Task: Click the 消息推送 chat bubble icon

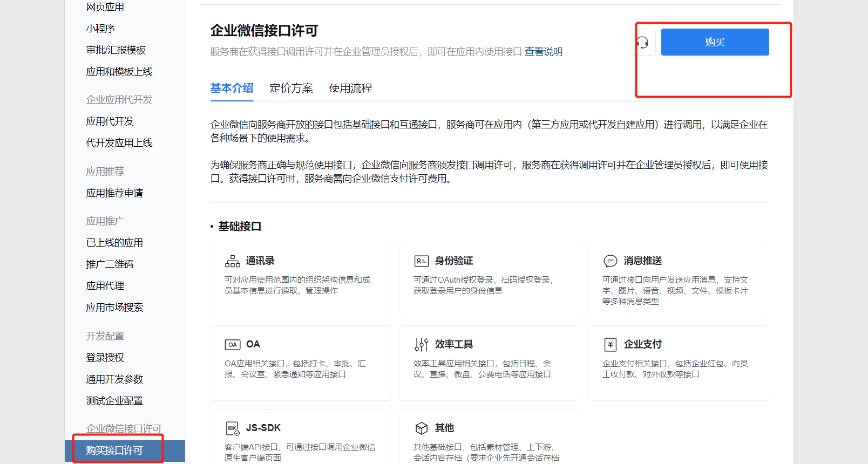Action: pos(611,261)
